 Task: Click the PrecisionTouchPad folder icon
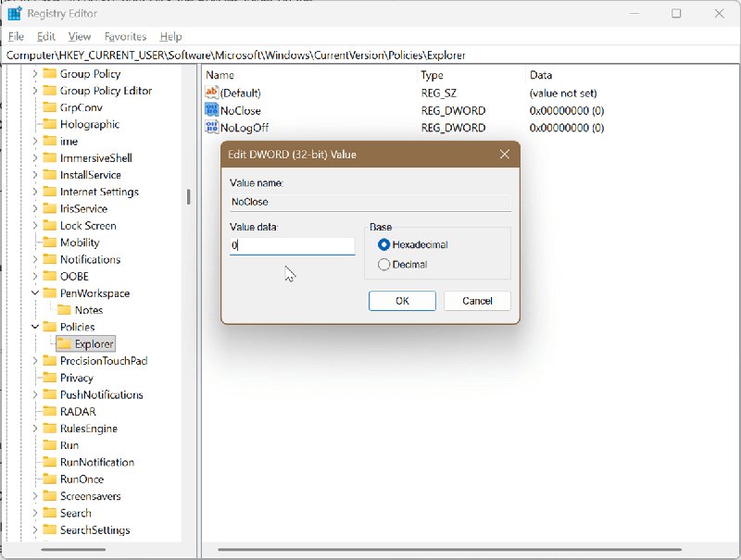tap(50, 361)
